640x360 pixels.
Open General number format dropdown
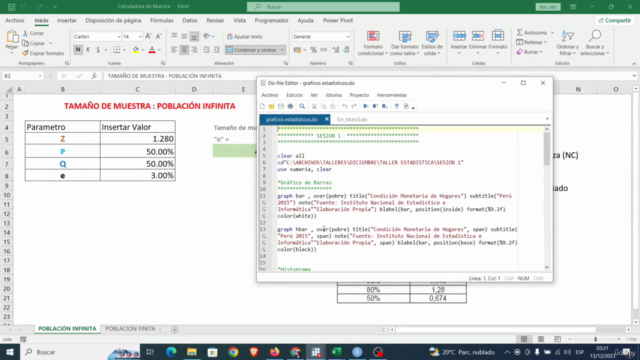point(348,37)
